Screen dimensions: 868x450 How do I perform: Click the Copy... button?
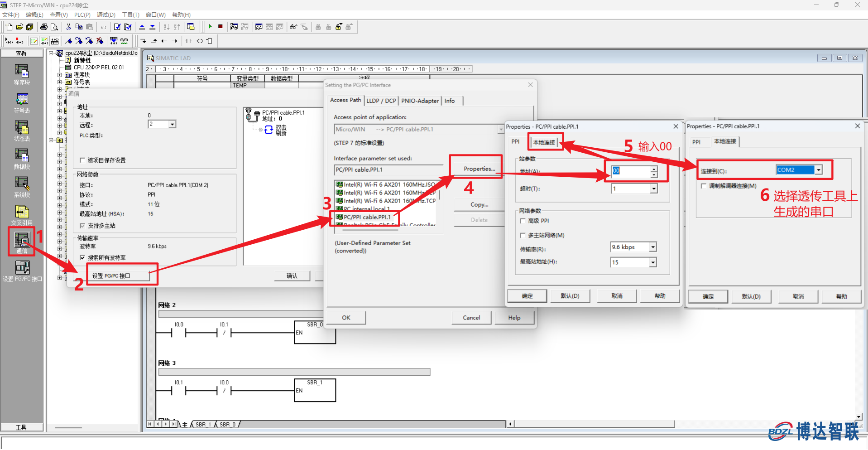click(479, 204)
